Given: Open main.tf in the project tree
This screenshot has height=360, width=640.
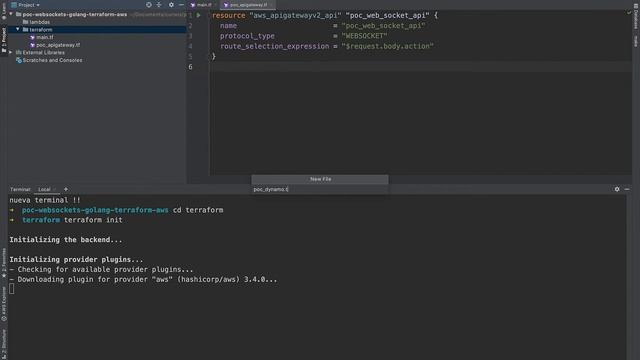Looking at the screenshot, I should click(x=42, y=37).
